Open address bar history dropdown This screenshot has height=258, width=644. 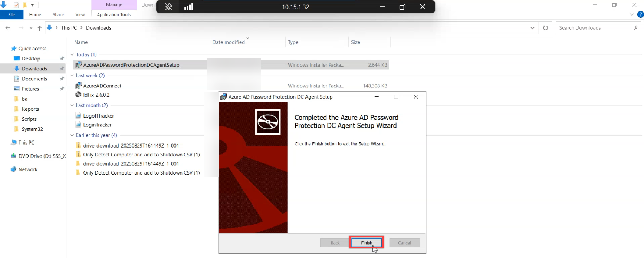click(532, 28)
